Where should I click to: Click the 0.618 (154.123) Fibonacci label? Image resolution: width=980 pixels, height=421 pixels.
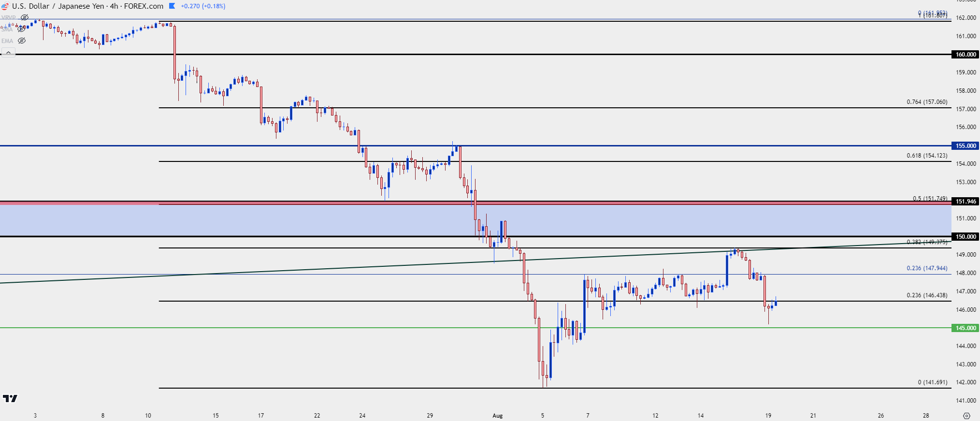pyautogui.click(x=927, y=156)
